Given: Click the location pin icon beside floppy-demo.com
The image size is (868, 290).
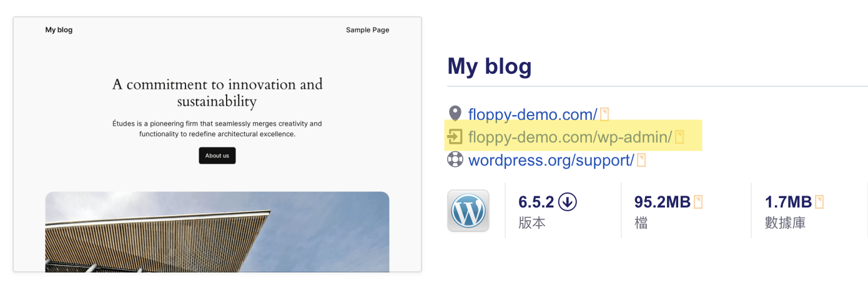Looking at the screenshot, I should pos(455,114).
